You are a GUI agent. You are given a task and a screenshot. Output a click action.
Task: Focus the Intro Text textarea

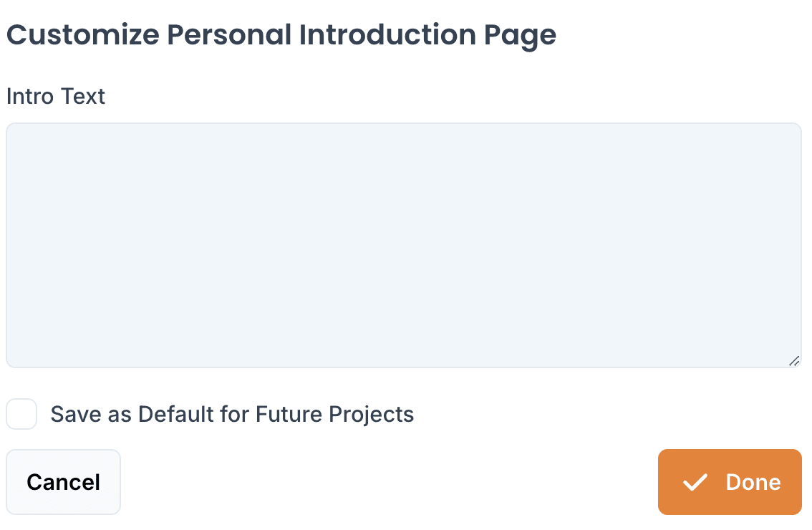coord(404,245)
